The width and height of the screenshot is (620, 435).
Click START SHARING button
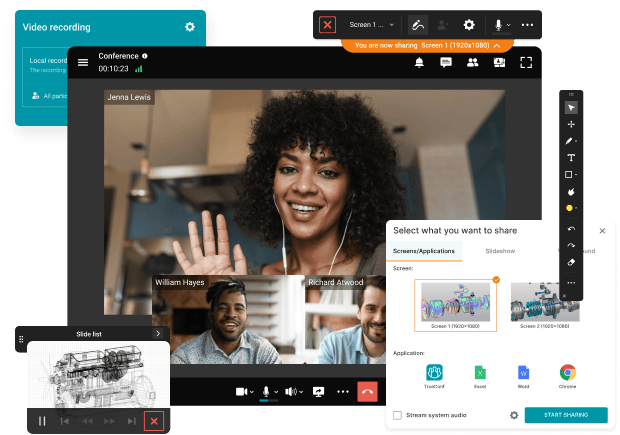click(x=566, y=415)
